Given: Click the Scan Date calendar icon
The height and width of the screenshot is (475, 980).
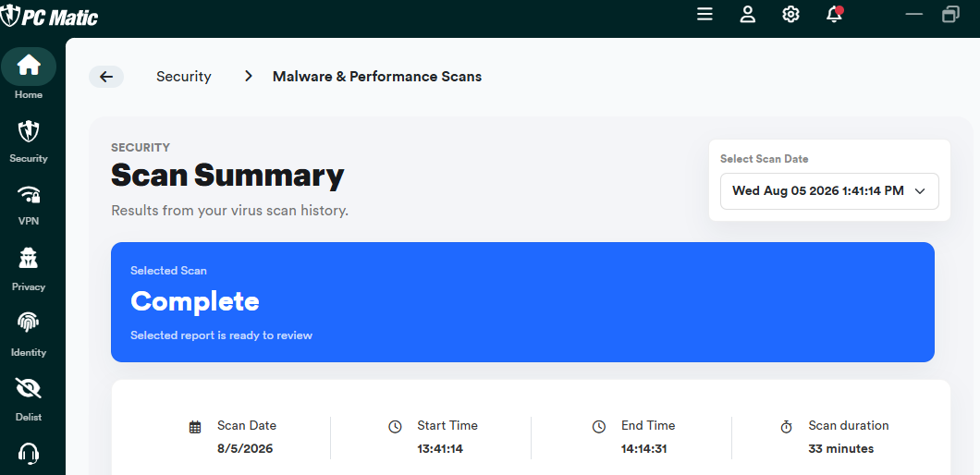Looking at the screenshot, I should [x=195, y=428].
